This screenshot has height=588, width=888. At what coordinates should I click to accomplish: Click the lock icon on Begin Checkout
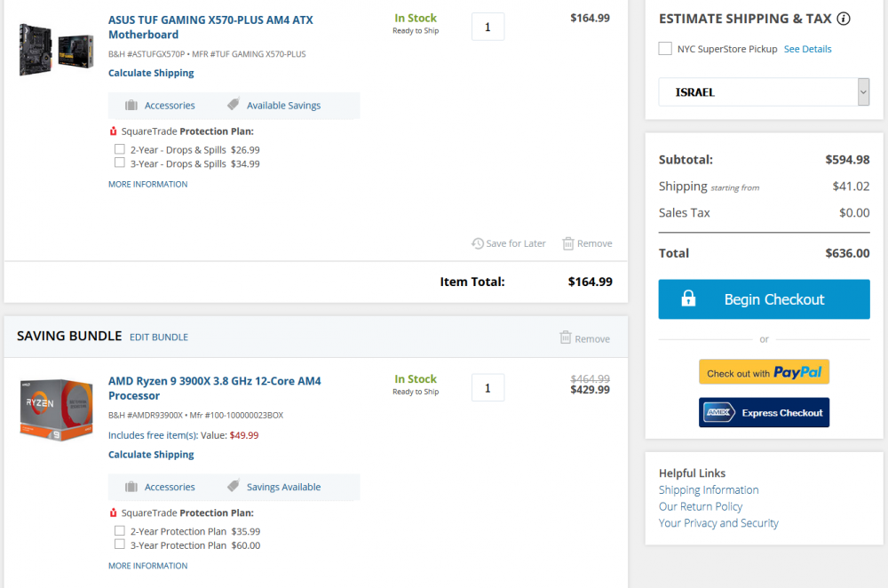tap(688, 298)
